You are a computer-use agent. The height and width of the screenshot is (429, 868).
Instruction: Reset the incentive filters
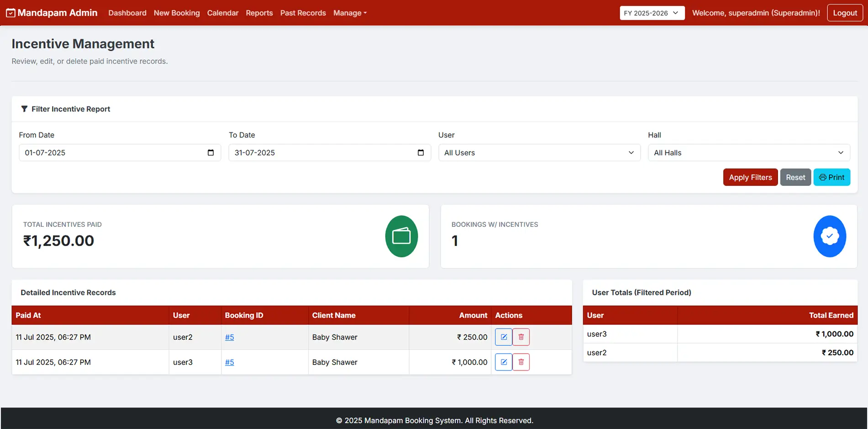point(795,177)
